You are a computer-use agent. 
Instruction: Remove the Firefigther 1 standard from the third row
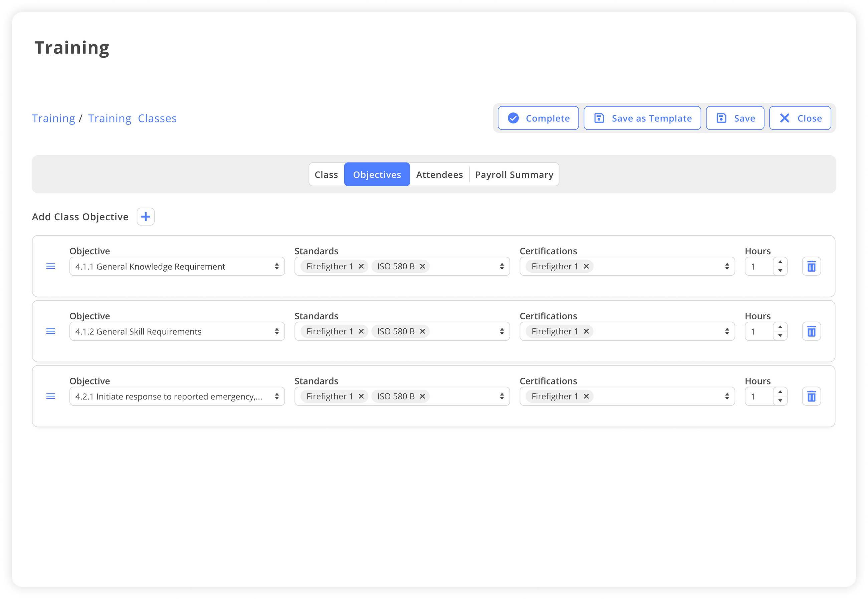point(361,396)
